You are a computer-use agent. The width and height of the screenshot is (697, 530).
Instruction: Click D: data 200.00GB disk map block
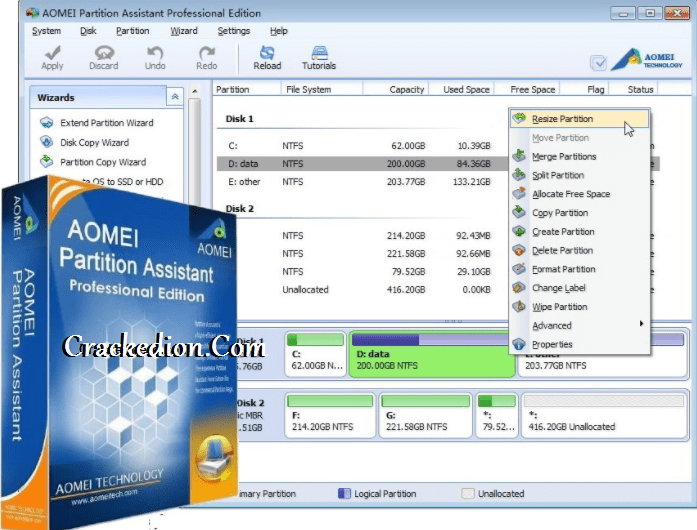(431, 354)
